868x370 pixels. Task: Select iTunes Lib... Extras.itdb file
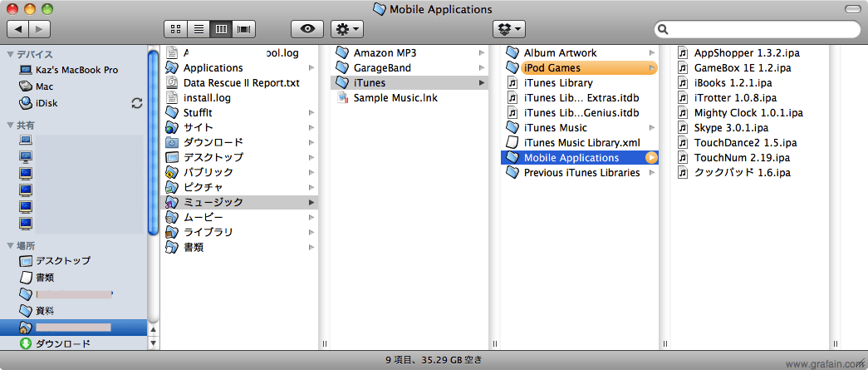580,97
